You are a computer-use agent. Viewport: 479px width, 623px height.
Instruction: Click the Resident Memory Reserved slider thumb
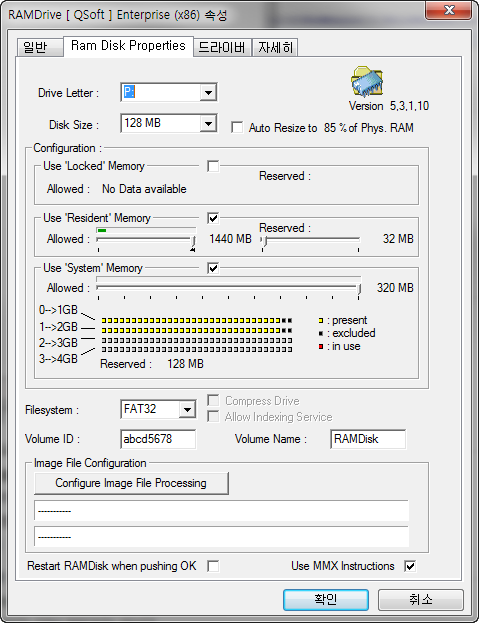tap(265, 241)
